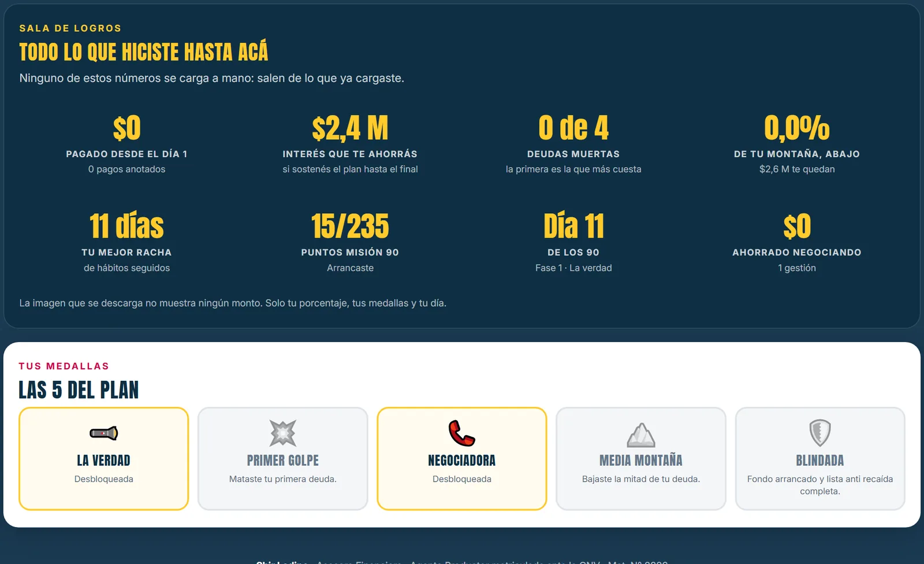Viewport: 924px width, 564px height.
Task: Click 'de hábitos seguidos' text
Action: click(126, 268)
